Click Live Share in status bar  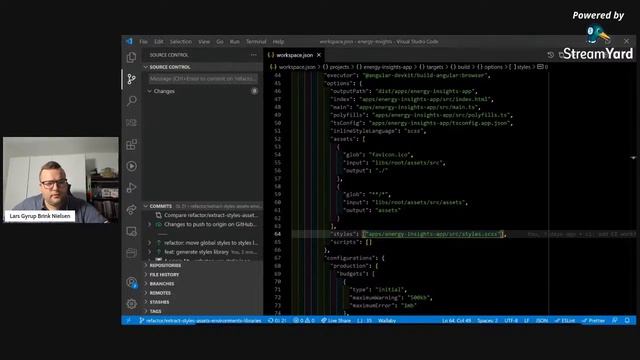[336, 320]
